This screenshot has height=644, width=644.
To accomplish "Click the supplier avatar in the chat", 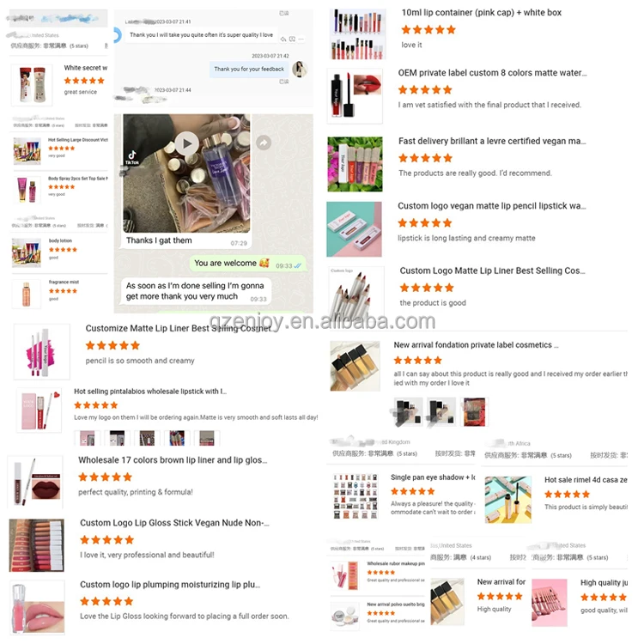I will tap(300, 69).
